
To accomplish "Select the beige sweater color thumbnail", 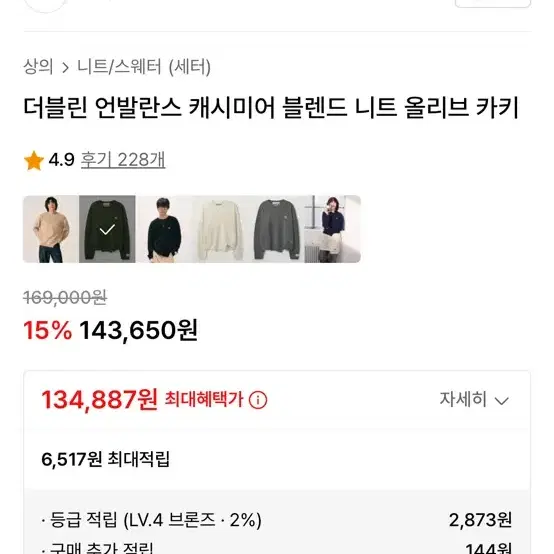I will coord(51,229).
